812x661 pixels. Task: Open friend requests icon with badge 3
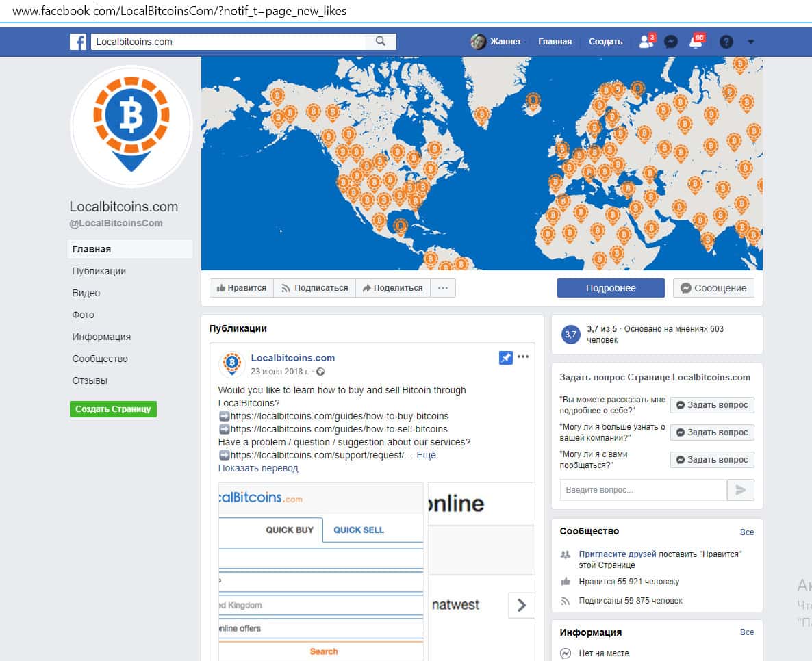click(646, 42)
